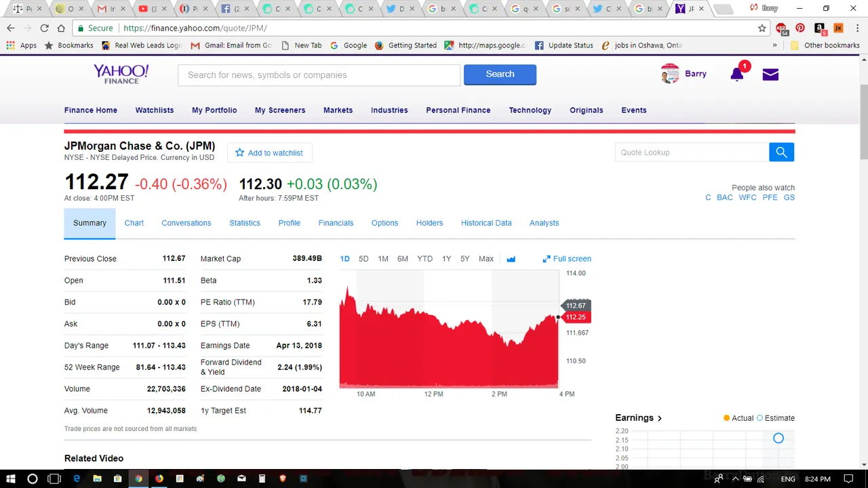Open the Personal Finance navigation item
Viewport: 868px width, 488px height.
458,110
